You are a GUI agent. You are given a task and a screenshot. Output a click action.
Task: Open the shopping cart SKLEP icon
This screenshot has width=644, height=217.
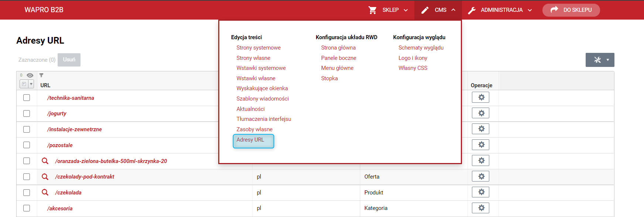372,10
